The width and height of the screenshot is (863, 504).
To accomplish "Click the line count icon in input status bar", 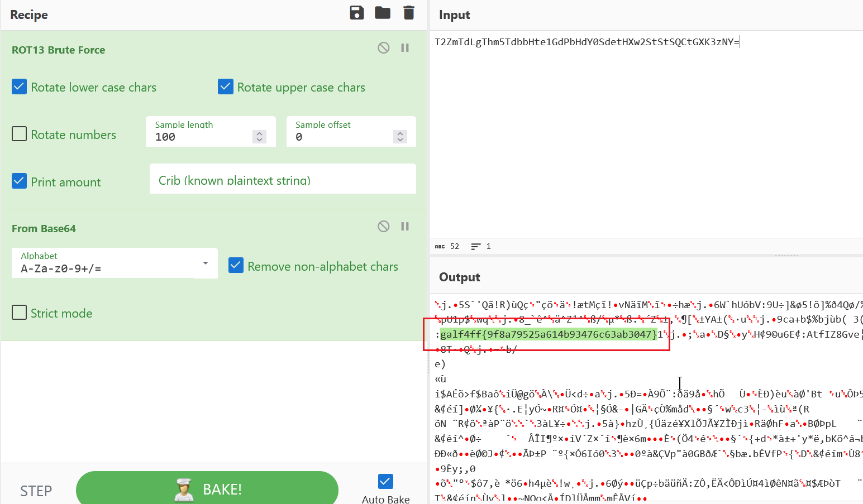I will pyautogui.click(x=476, y=246).
